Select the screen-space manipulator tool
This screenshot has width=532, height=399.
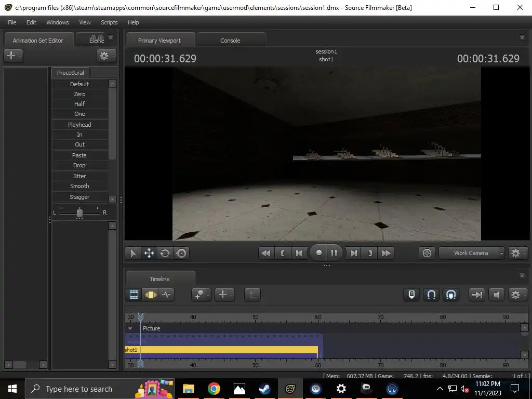[x=181, y=253]
